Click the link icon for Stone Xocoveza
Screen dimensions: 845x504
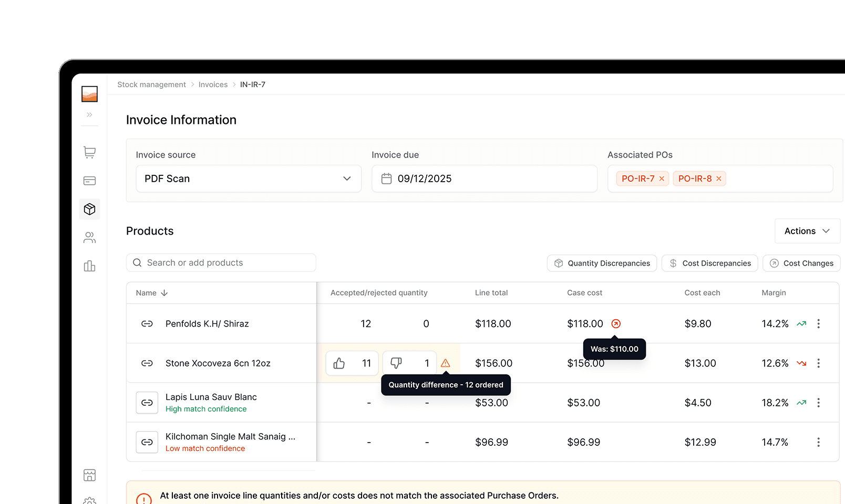click(147, 363)
